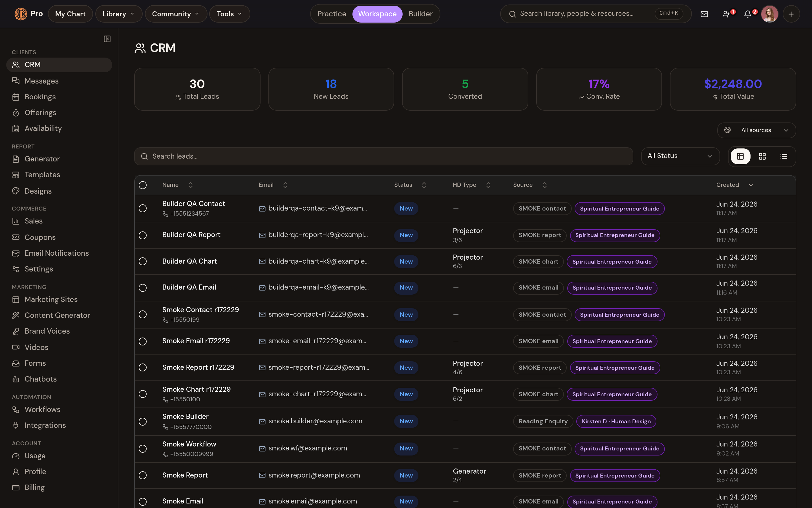Click the app logo icon
Viewport: 812px width, 508px height.
(x=21, y=14)
